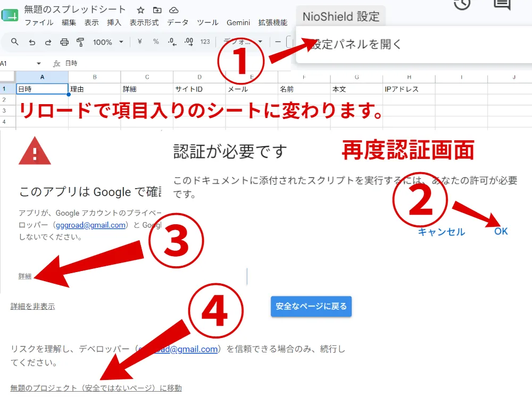The height and width of the screenshot is (406, 532).
Task: Decrease font size with minus button
Action: click(x=278, y=42)
